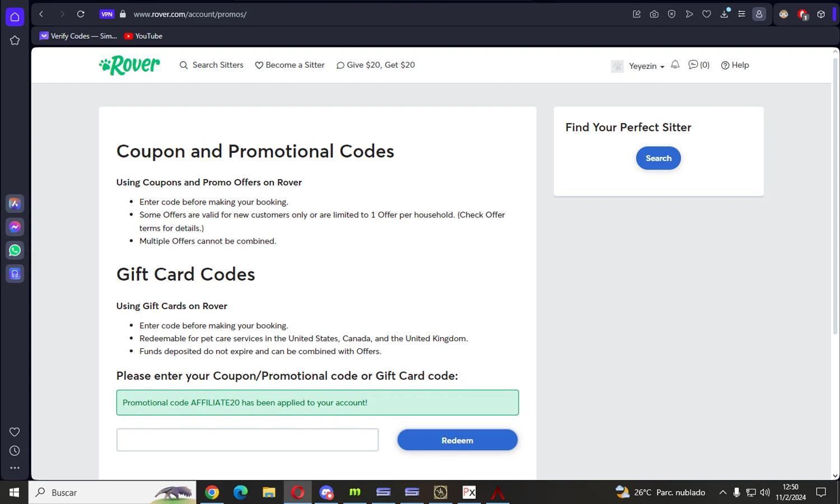The image size is (840, 504).
Task: Open the Rover Help page
Action: point(735,65)
